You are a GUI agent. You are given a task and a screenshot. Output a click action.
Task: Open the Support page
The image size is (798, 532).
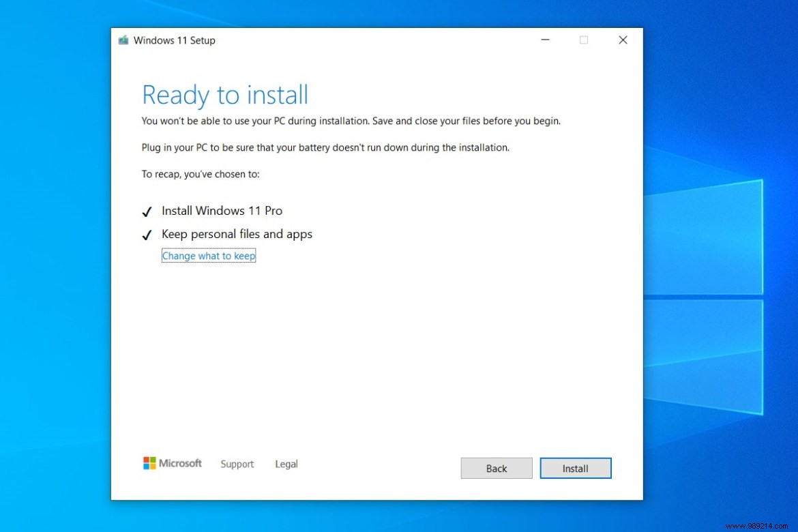(x=237, y=464)
